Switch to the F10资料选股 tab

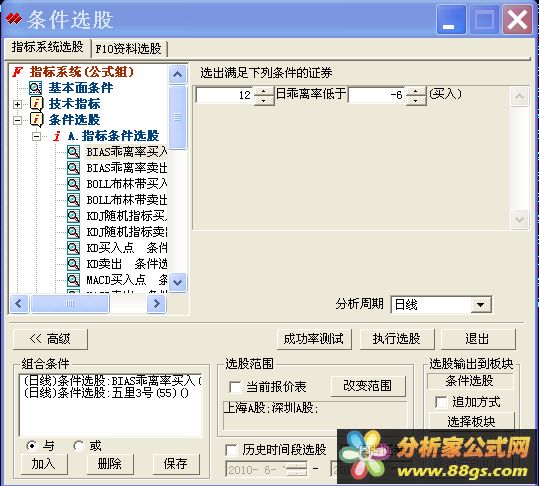click(129, 49)
